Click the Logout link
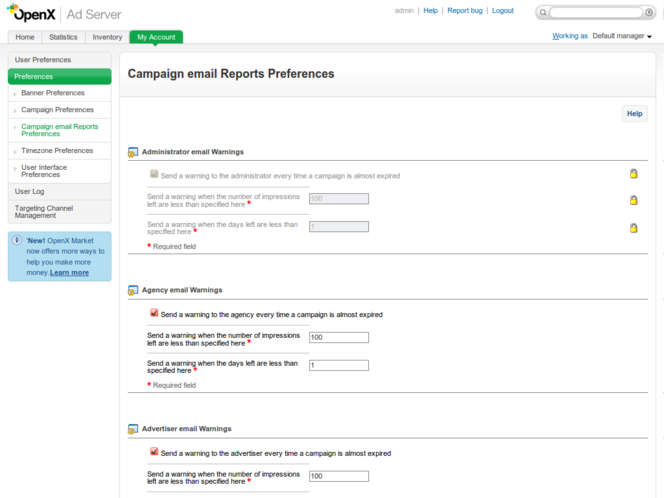Image resolution: width=664 pixels, height=498 pixels. (x=502, y=11)
